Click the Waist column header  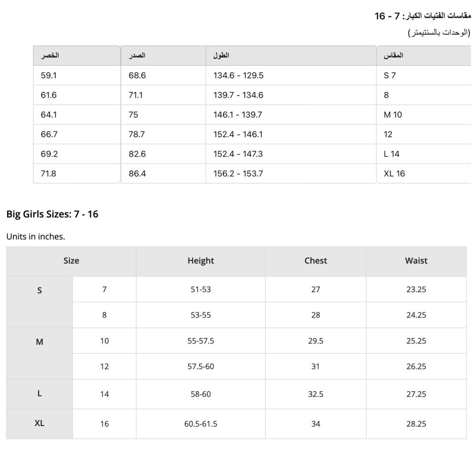click(x=416, y=261)
